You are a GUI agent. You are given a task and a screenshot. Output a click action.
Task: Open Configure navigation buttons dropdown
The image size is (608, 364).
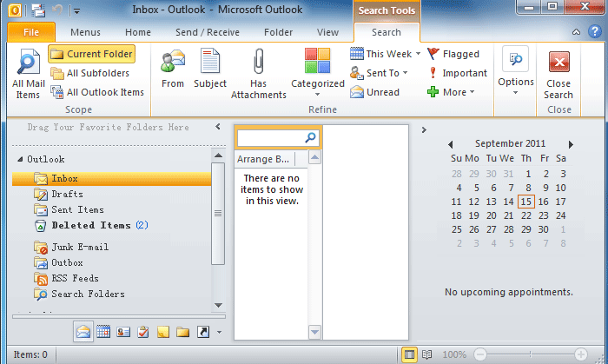(x=219, y=332)
